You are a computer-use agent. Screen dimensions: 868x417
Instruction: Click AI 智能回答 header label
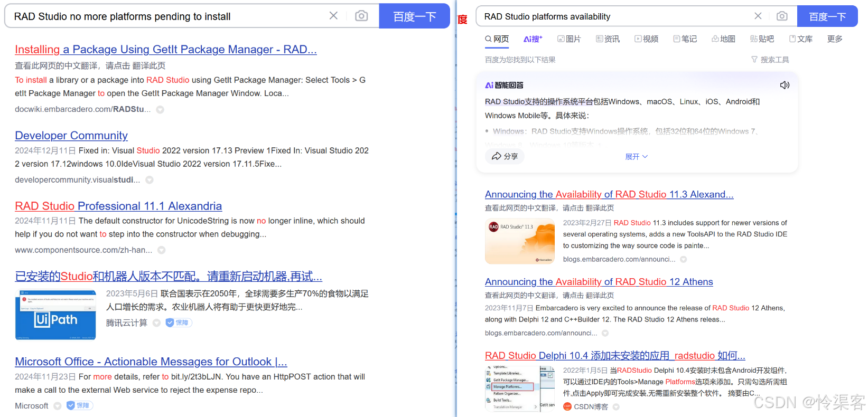point(505,85)
